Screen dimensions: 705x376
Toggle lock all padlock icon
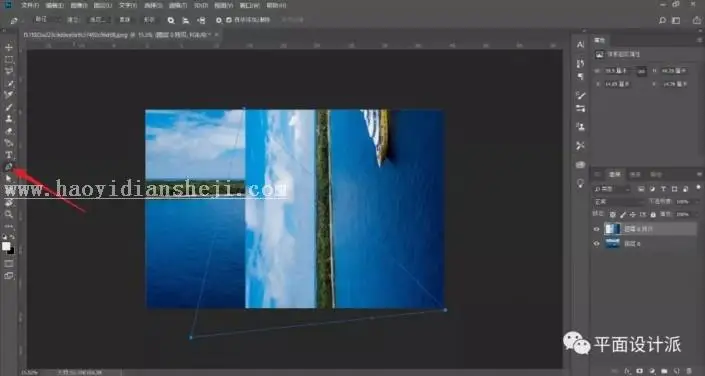pos(653,215)
